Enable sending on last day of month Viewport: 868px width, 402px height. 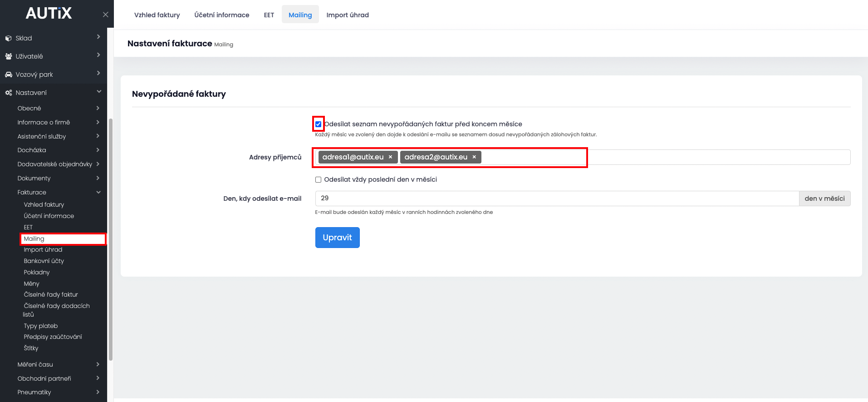point(319,180)
